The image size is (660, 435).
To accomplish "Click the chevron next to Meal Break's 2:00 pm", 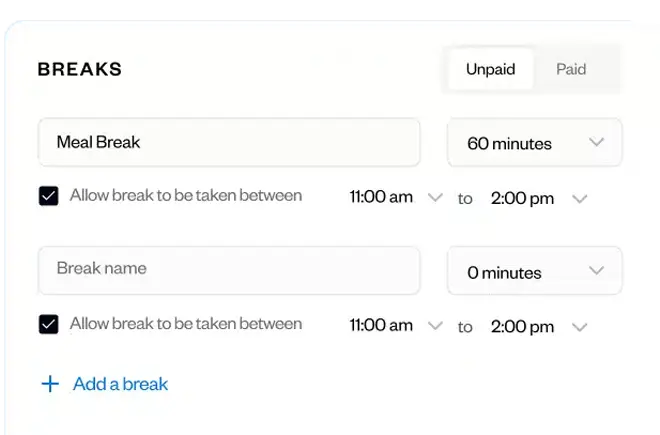I will 580,199.
